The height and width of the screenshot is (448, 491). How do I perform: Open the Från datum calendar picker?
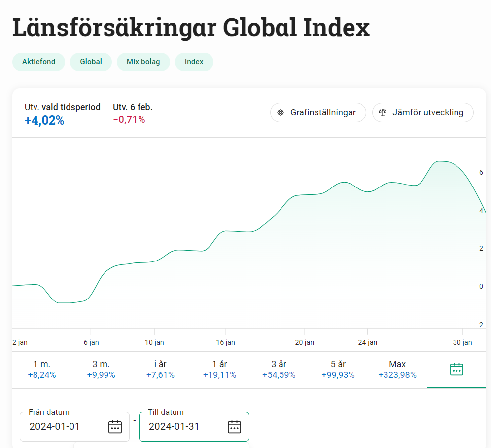point(115,427)
